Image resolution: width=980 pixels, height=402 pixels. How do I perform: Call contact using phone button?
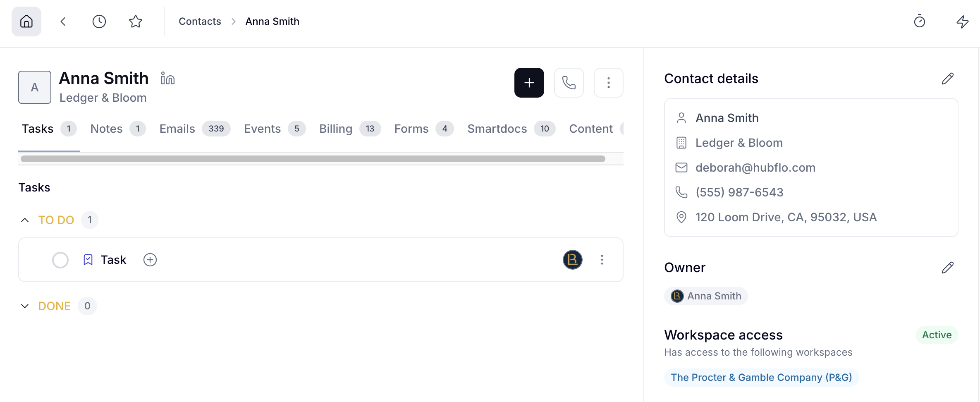pos(569,83)
